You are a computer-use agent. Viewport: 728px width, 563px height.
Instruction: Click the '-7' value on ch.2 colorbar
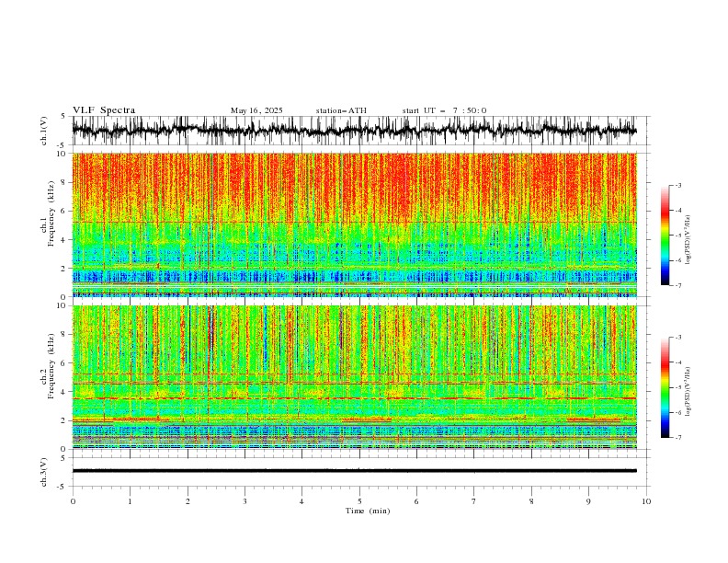(x=677, y=437)
